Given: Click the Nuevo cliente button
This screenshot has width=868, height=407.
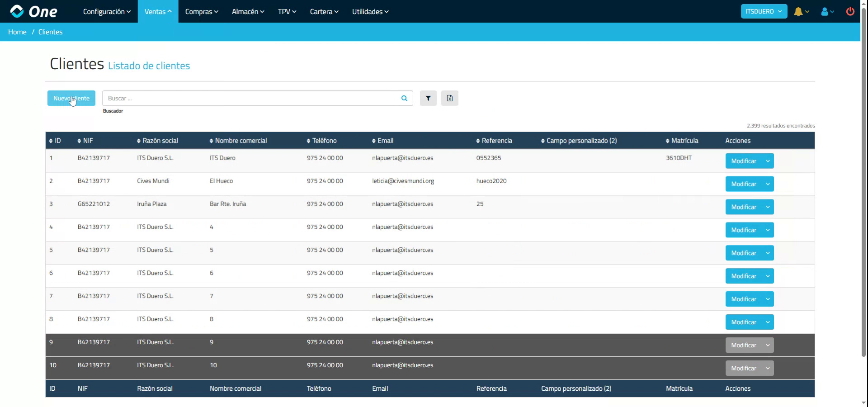Looking at the screenshot, I should pos(71,98).
